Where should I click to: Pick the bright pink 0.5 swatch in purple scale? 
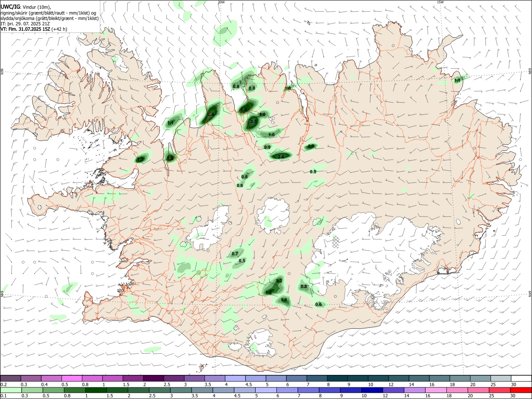[72, 379]
